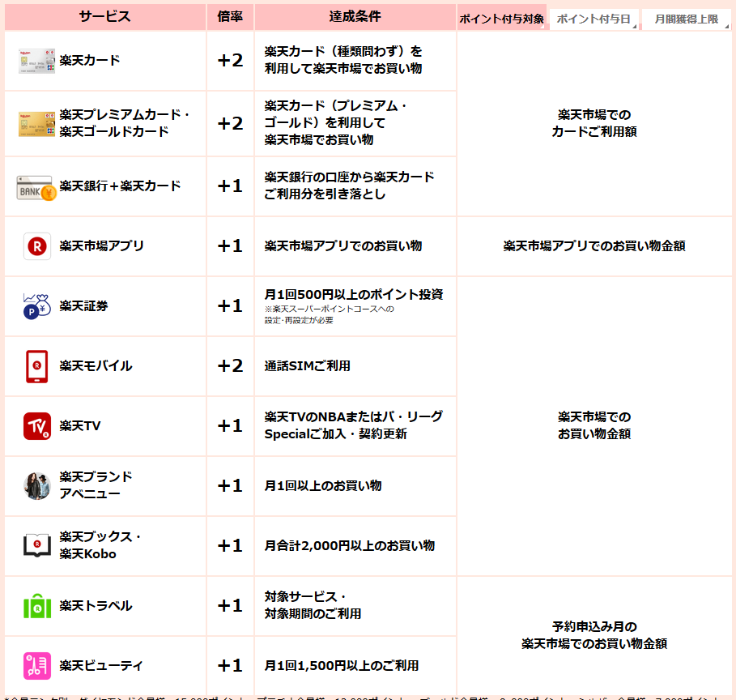Click the 楽天トラベル service name text
Screen dimensions: 736x700
coord(96,606)
